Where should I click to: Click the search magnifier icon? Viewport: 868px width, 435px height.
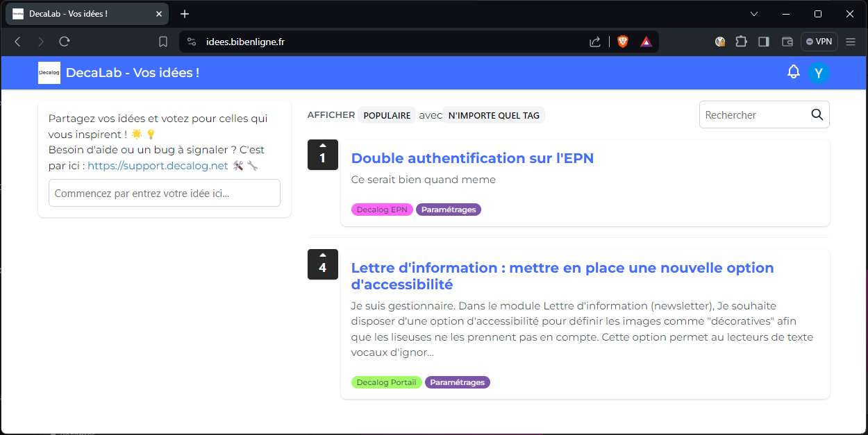coord(817,114)
